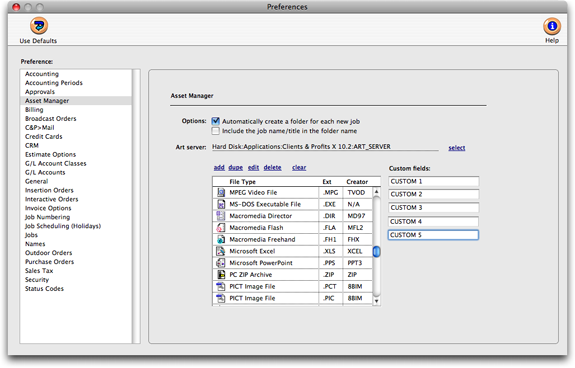The height and width of the screenshot is (368, 575).
Task: Open Job Numbering preferences
Action: tap(76, 217)
